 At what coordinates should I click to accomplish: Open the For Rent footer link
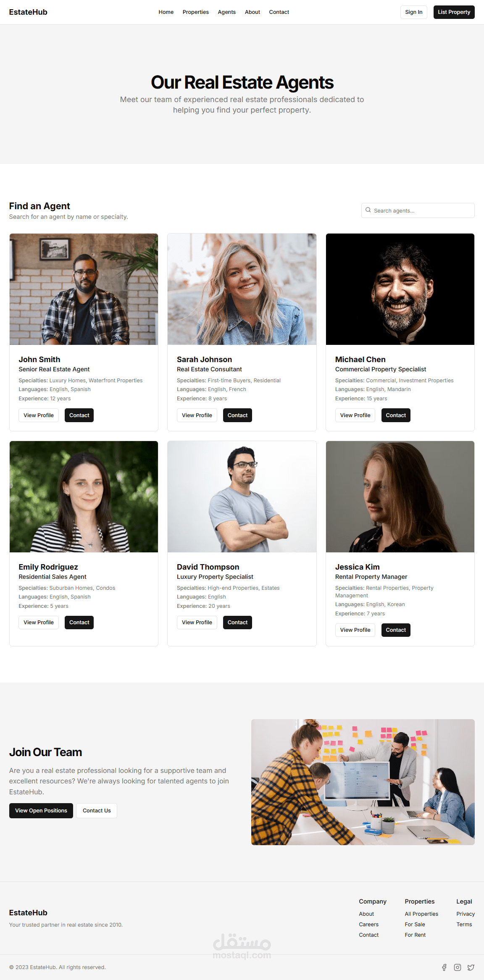click(415, 935)
